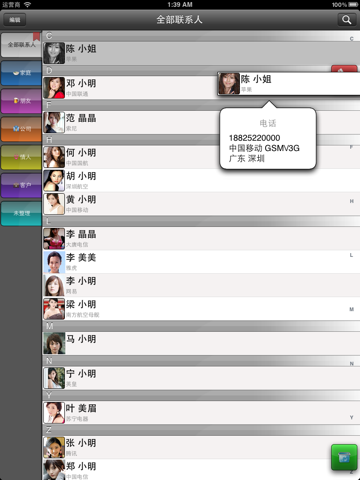
Task: Open contact 叶 美眉
Action: tap(201, 413)
